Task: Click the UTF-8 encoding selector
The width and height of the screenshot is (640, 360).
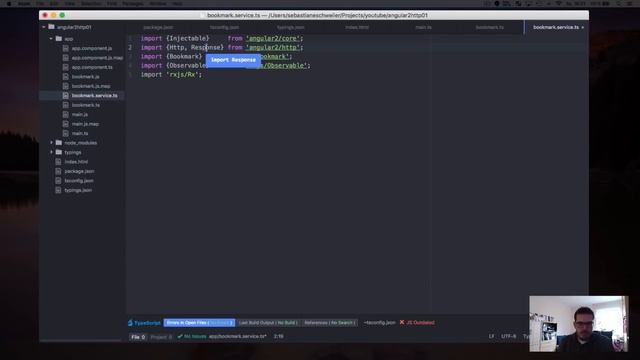Action: point(509,336)
